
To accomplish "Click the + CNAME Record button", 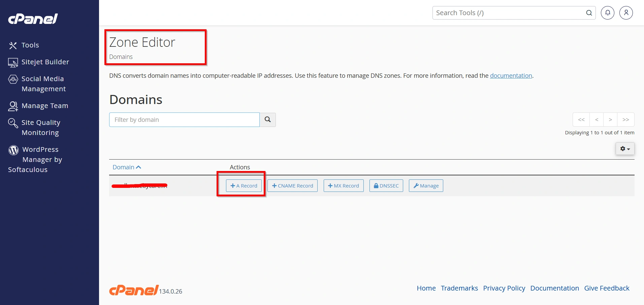I will (293, 186).
